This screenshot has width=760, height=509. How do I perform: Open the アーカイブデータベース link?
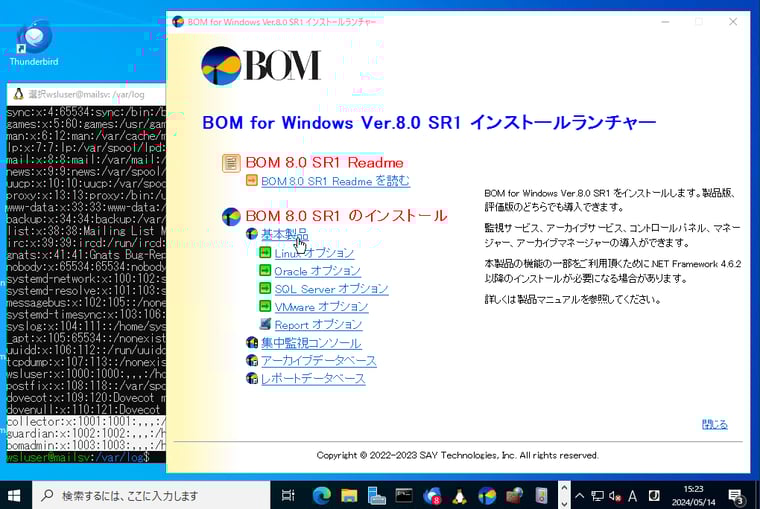click(318, 361)
